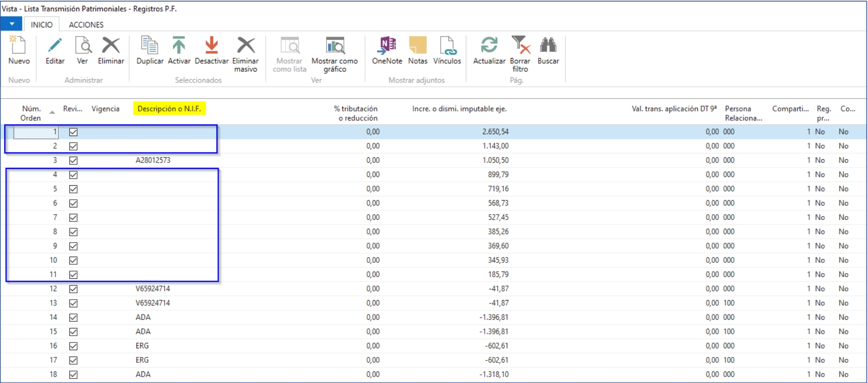Select the V65924714 cell in row 13

[x=153, y=303]
